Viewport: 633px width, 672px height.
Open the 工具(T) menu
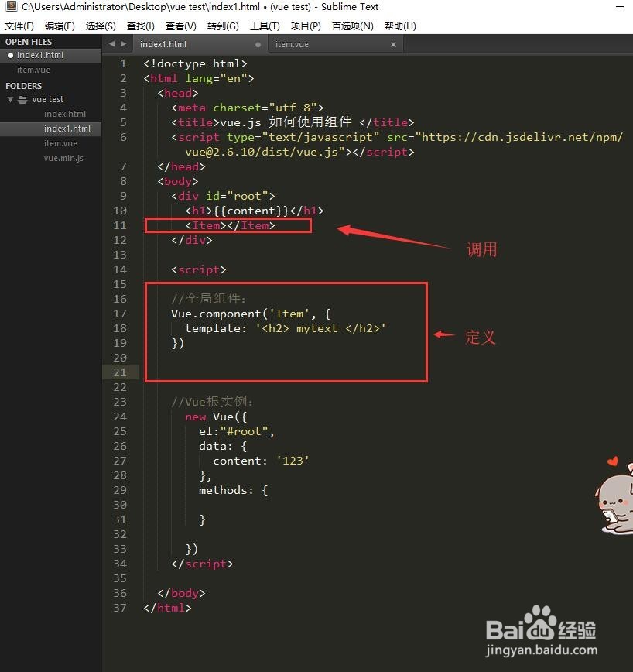click(265, 25)
